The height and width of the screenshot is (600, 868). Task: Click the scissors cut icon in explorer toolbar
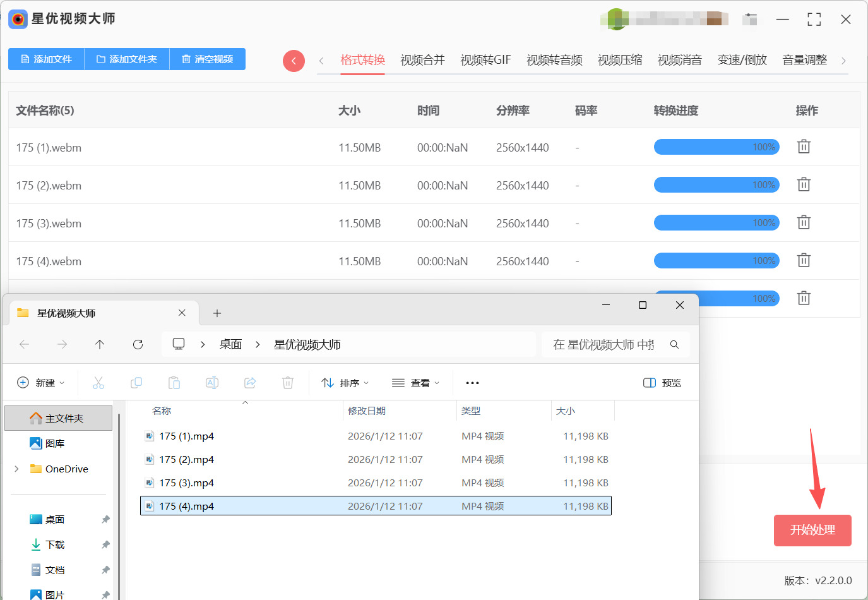(x=98, y=383)
